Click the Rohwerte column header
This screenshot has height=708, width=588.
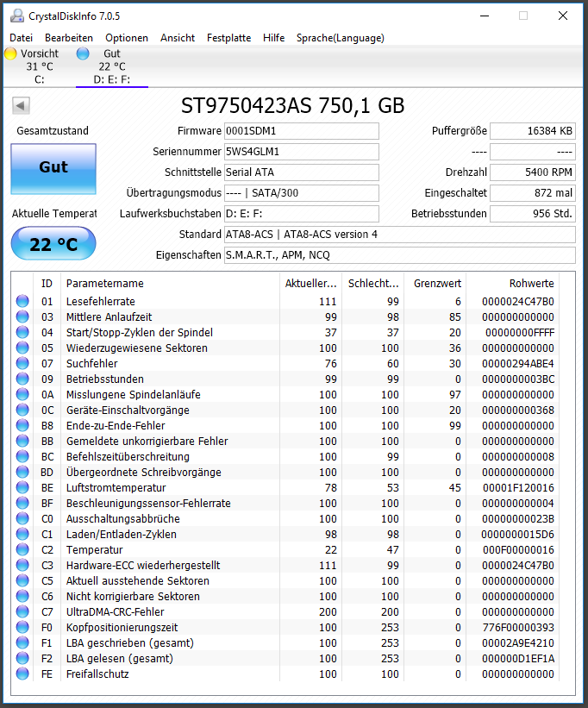point(513,283)
